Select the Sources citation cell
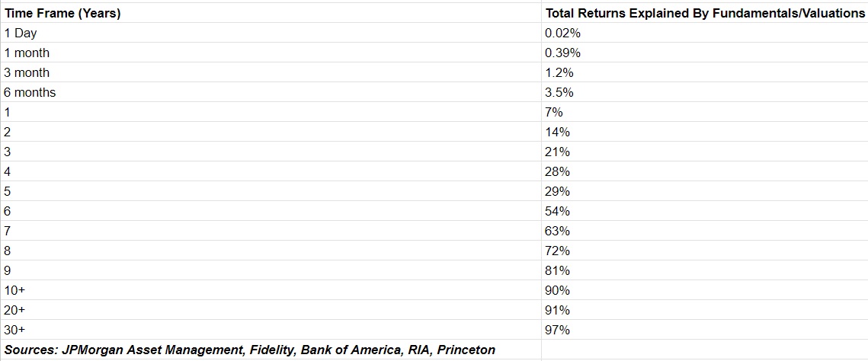Screen dimensions: 868x361 point(271,350)
